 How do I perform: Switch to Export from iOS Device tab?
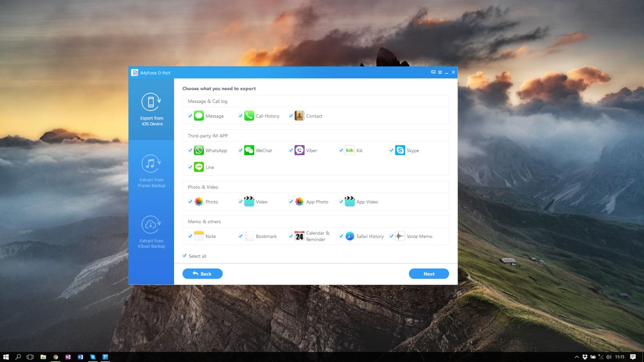151,109
